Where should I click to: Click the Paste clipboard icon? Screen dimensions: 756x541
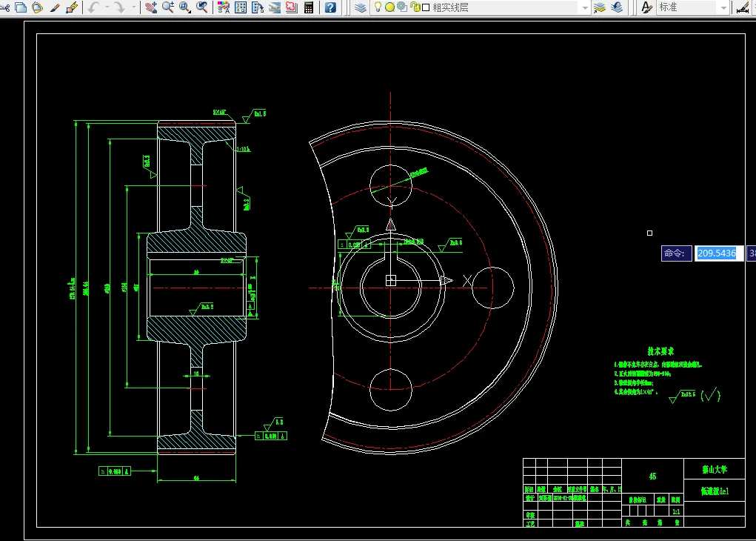[x=37, y=7]
